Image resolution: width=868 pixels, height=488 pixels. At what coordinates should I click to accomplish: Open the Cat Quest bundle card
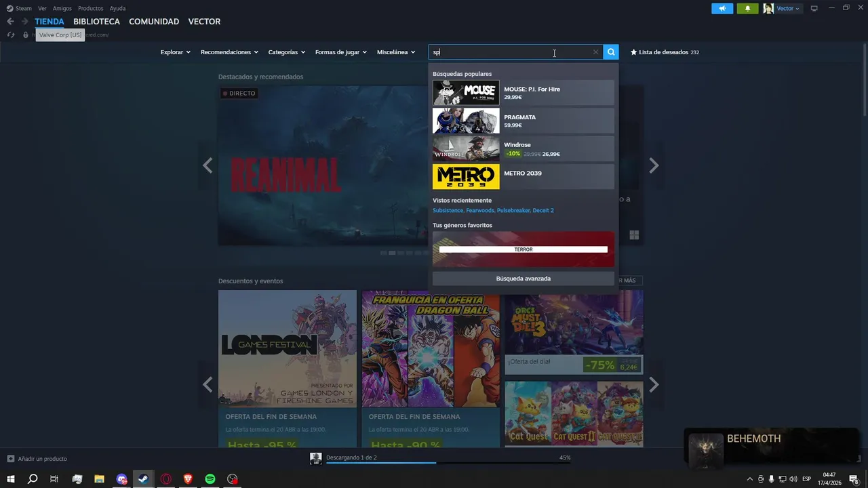click(574, 414)
